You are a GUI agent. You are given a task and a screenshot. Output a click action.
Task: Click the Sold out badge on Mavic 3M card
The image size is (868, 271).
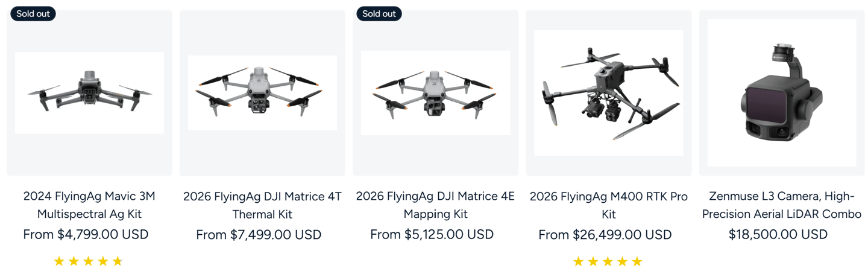click(33, 13)
